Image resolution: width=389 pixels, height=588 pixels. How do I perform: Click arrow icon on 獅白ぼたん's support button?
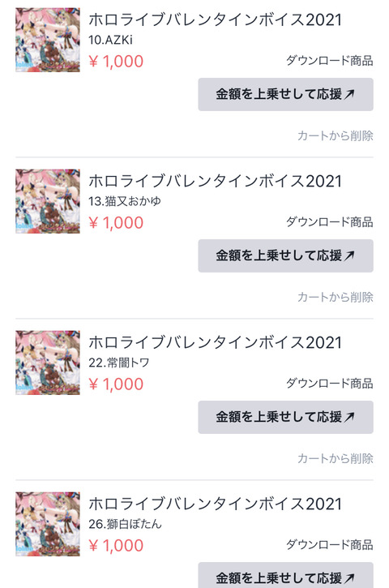pyautogui.click(x=349, y=578)
